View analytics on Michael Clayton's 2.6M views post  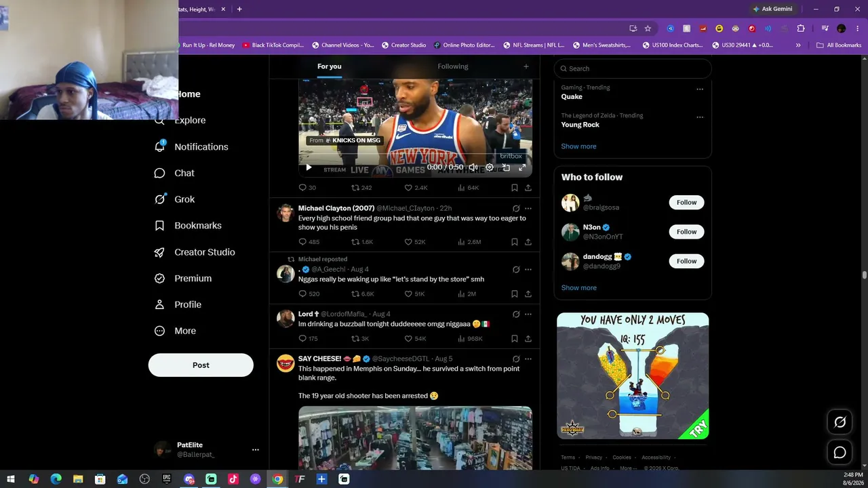470,242
